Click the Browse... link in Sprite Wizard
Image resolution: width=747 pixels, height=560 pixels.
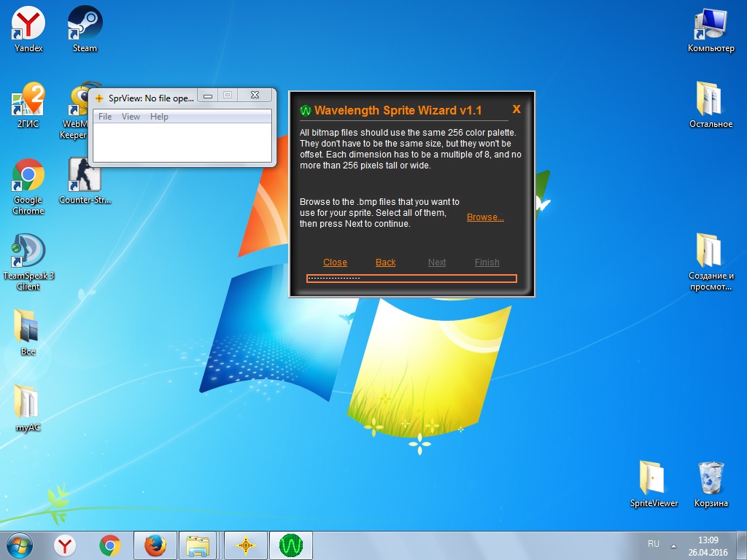pyautogui.click(x=485, y=217)
